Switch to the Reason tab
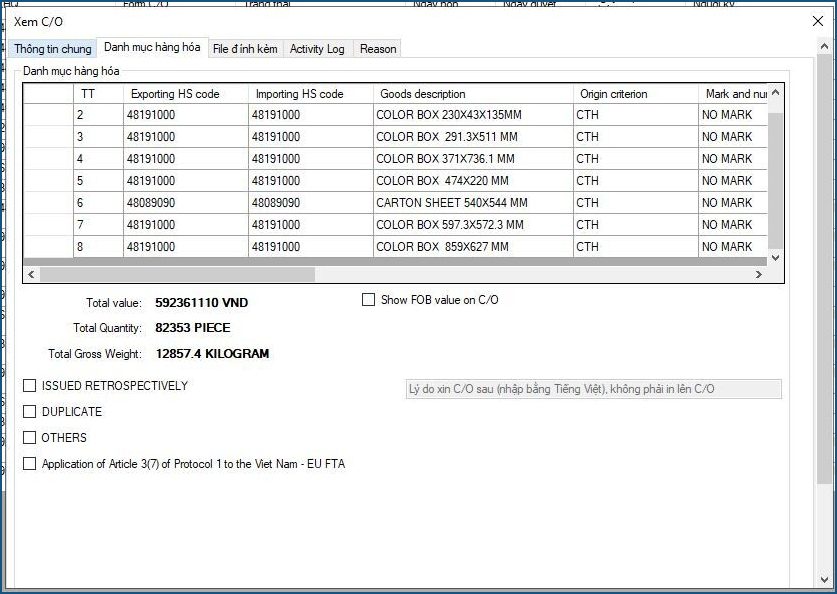This screenshot has height=594, width=837. [378, 49]
